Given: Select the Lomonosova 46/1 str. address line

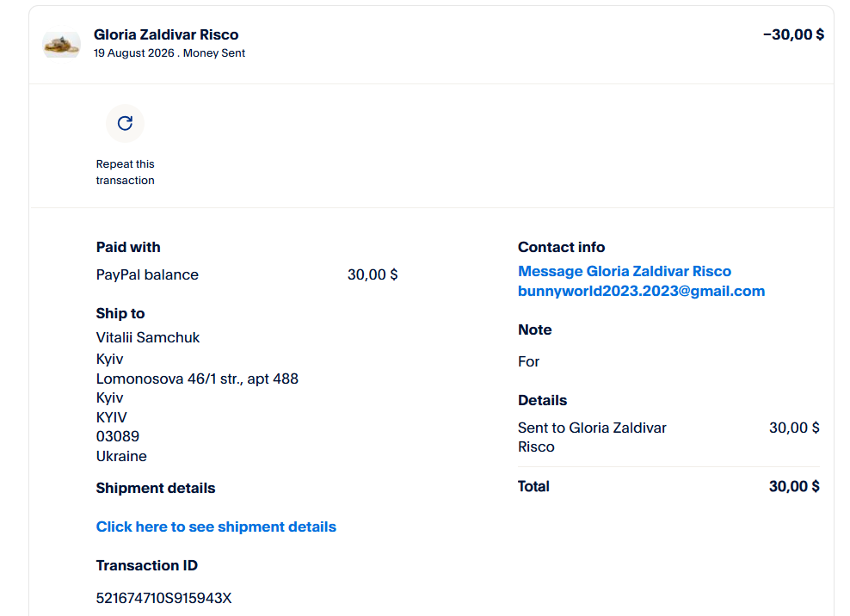Looking at the screenshot, I should click(x=197, y=379).
